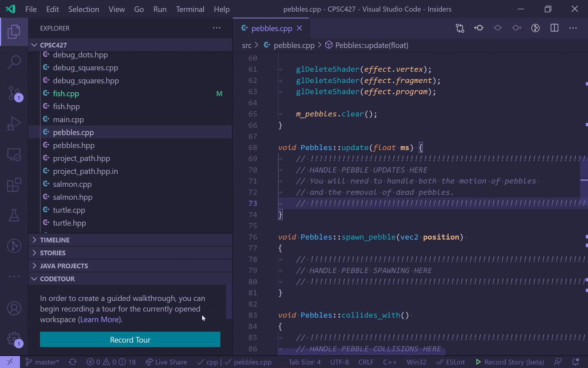Show problems via the errors and warnings indicator
This screenshot has width=588, height=368.
111,362
